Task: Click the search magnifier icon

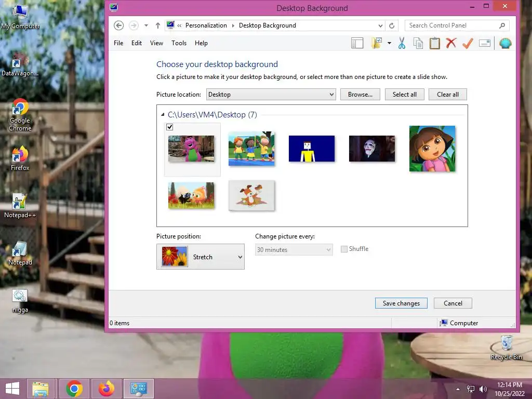Action: click(502, 25)
